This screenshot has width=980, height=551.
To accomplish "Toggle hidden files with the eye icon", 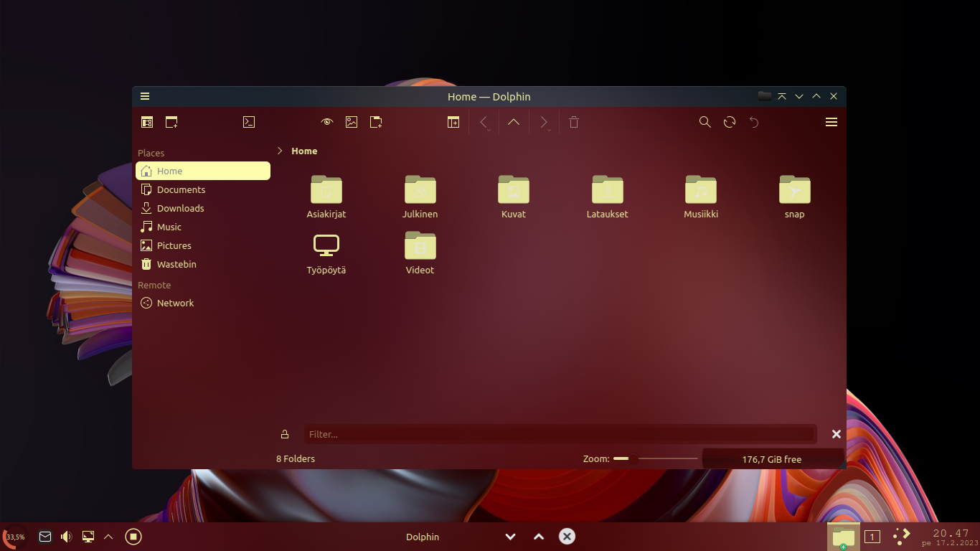I will [x=327, y=122].
